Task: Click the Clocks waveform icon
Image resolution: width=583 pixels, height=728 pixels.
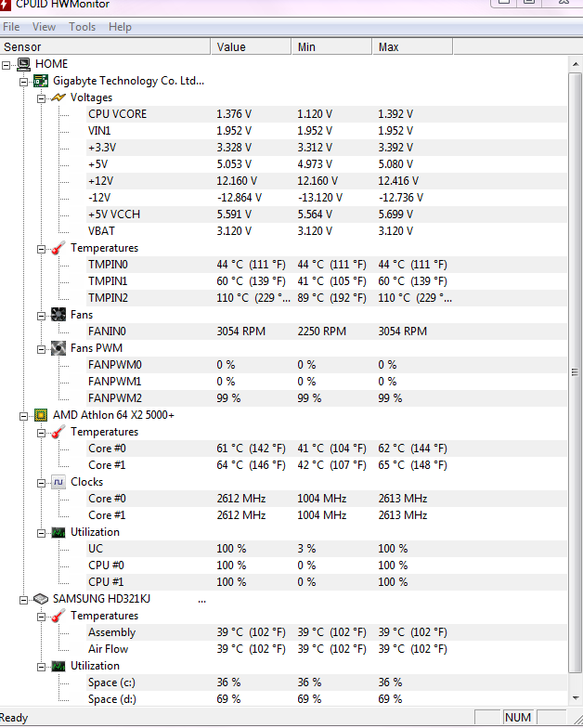Action: [x=58, y=482]
